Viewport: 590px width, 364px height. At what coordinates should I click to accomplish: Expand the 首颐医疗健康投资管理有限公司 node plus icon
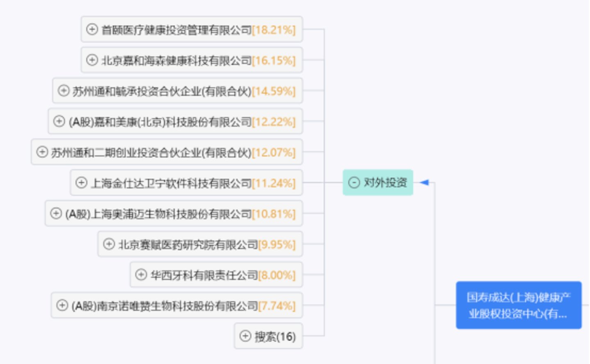tap(92, 29)
